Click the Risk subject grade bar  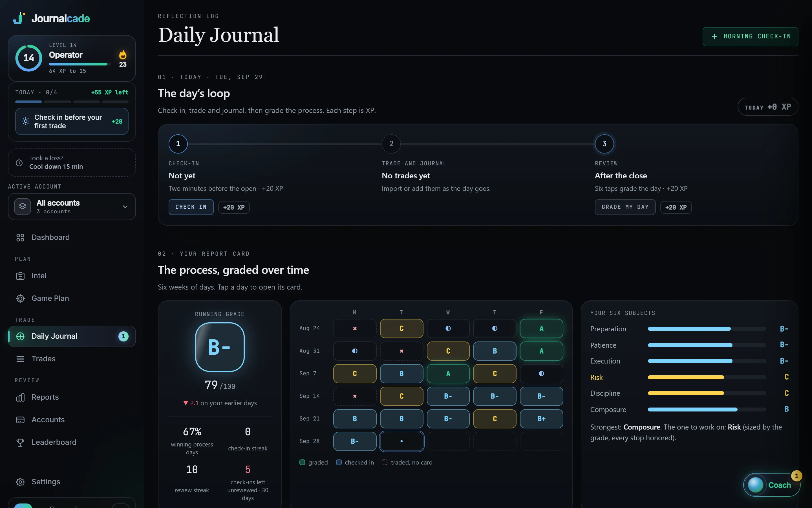tap(707, 377)
